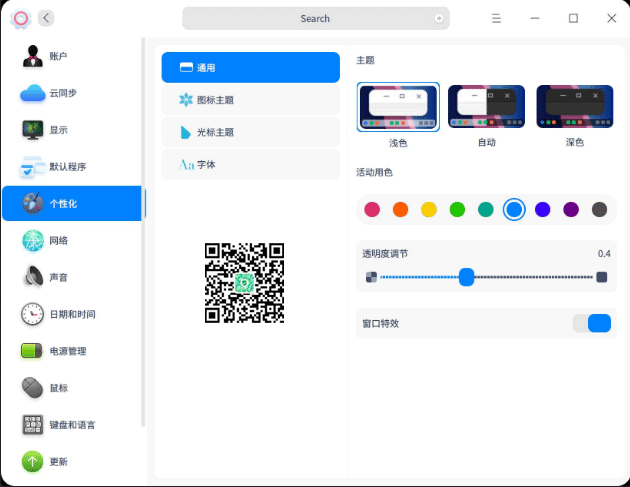
Task: Open the hamburger main menu
Action: (x=496, y=18)
